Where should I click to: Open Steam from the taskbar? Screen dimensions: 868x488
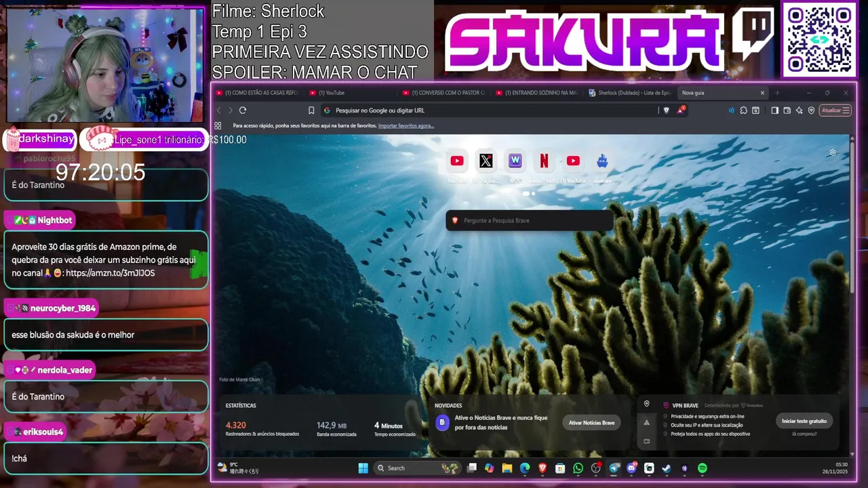[667, 468]
